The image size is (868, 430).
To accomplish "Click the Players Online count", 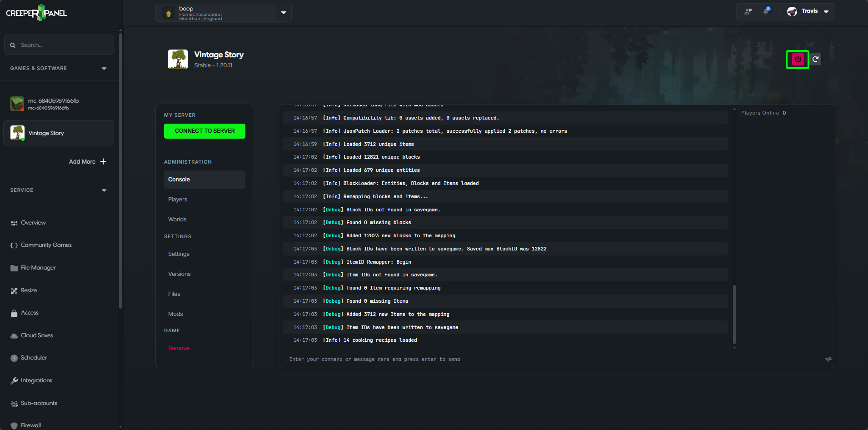I will point(784,113).
